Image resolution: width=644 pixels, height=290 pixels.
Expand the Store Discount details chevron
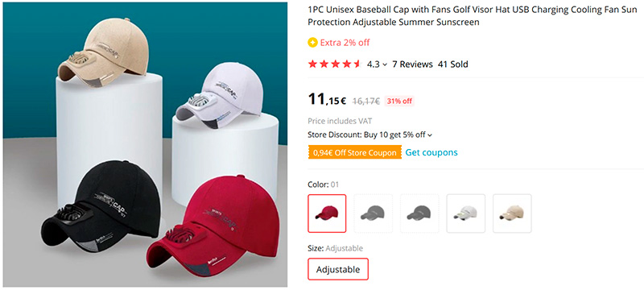point(430,135)
